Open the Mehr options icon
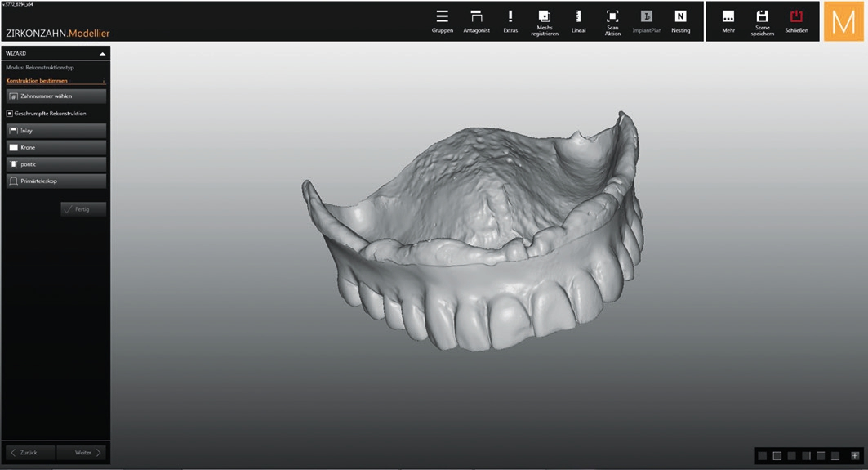Viewport: 868px width, 470px height. coord(728,16)
